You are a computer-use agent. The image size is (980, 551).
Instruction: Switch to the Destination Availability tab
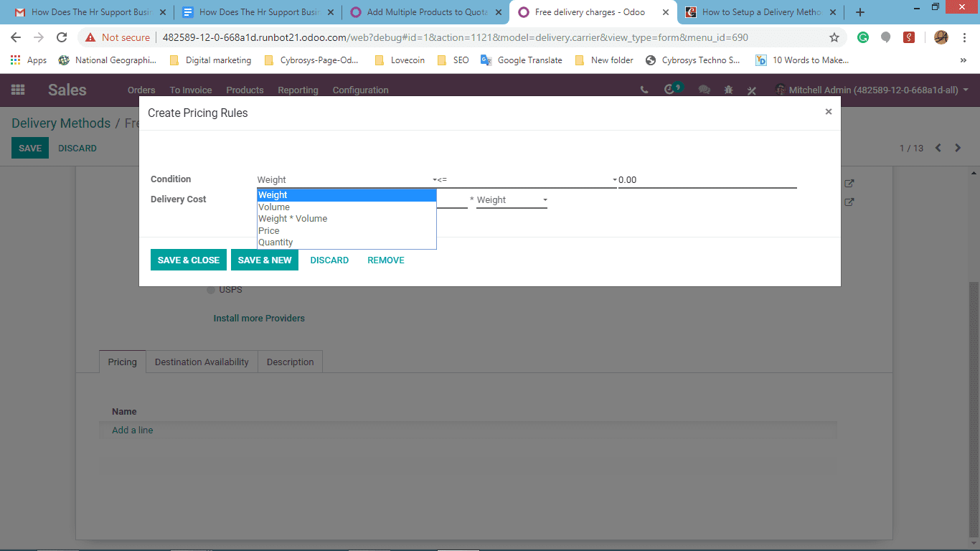(x=202, y=362)
